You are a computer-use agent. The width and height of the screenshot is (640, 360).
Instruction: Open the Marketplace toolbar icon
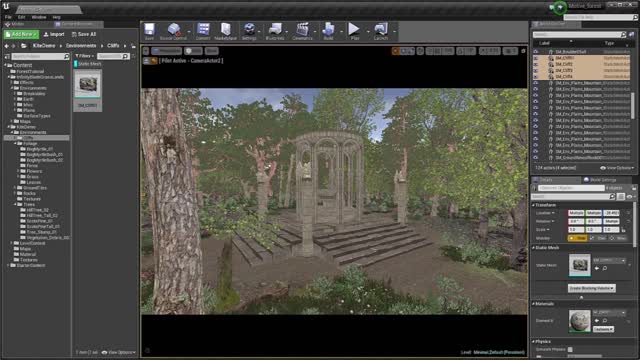tap(225, 31)
